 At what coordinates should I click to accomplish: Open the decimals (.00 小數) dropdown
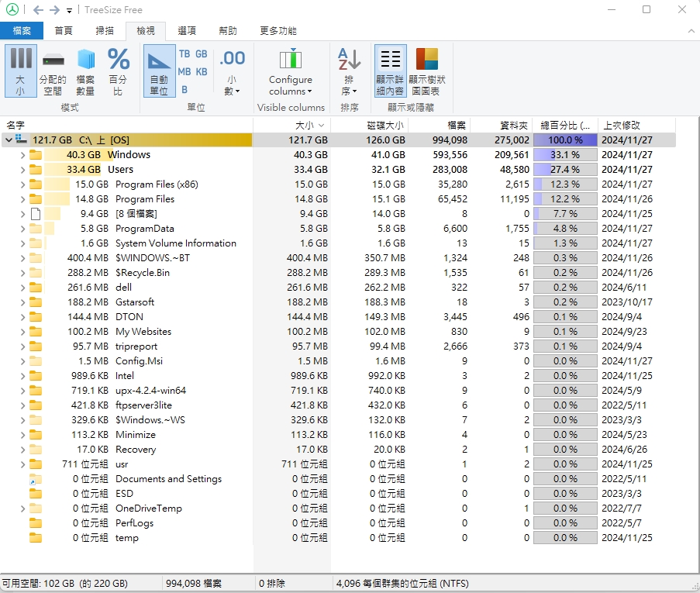click(232, 71)
